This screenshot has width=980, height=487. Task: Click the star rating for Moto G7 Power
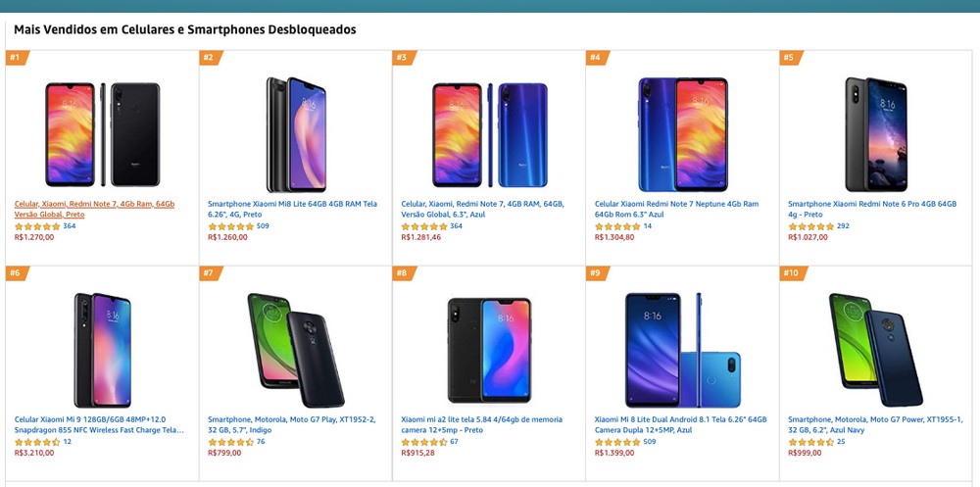click(x=810, y=442)
